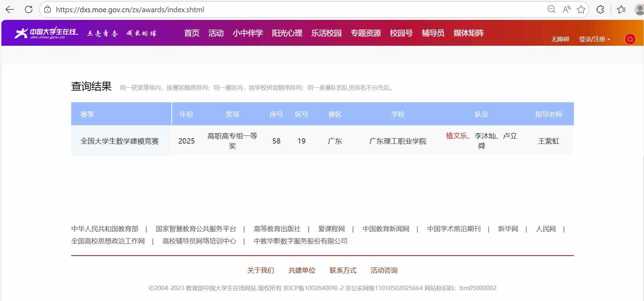Click the 中国大学生在线 site logo
The height and width of the screenshot is (301, 644).
point(46,33)
